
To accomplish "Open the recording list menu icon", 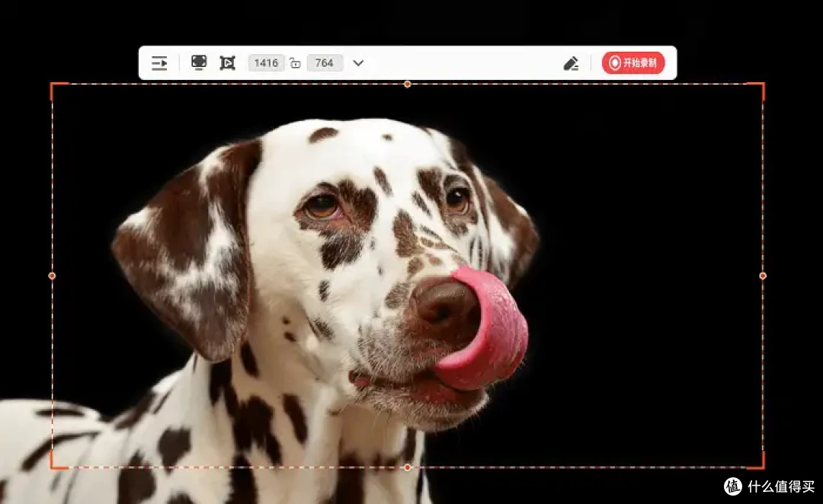I will 159,63.
